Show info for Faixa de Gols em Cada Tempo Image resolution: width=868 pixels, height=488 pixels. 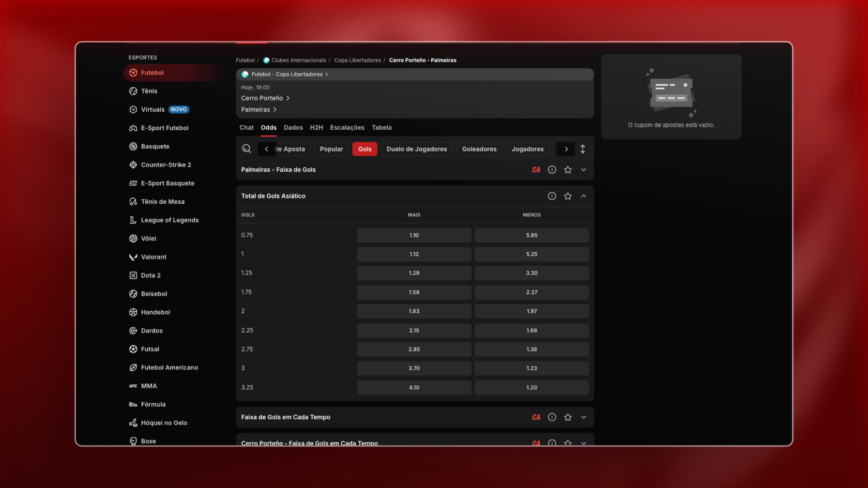click(x=552, y=418)
